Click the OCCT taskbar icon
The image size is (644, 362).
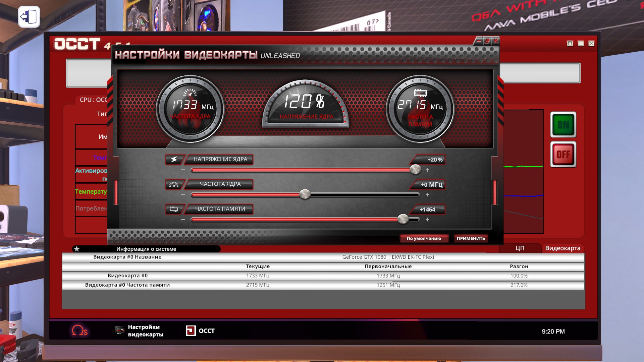point(191,331)
